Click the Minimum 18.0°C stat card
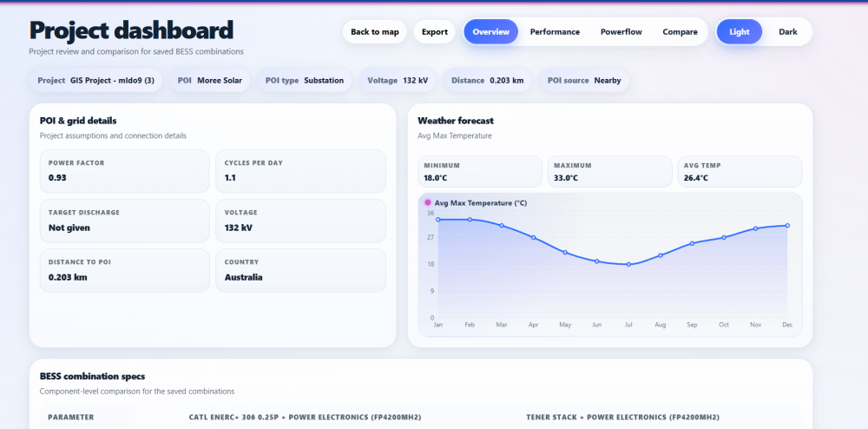The height and width of the screenshot is (429, 868). [480, 172]
